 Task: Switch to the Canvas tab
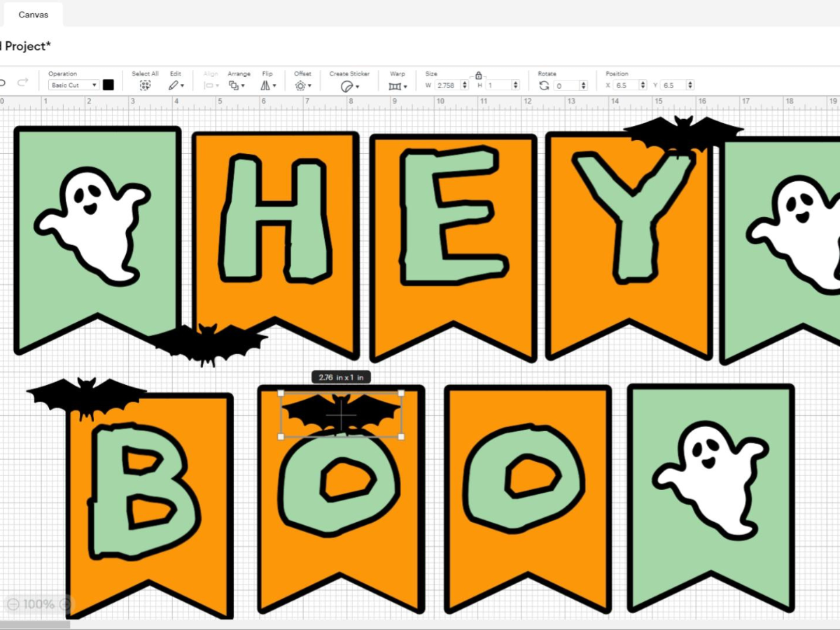click(32, 14)
